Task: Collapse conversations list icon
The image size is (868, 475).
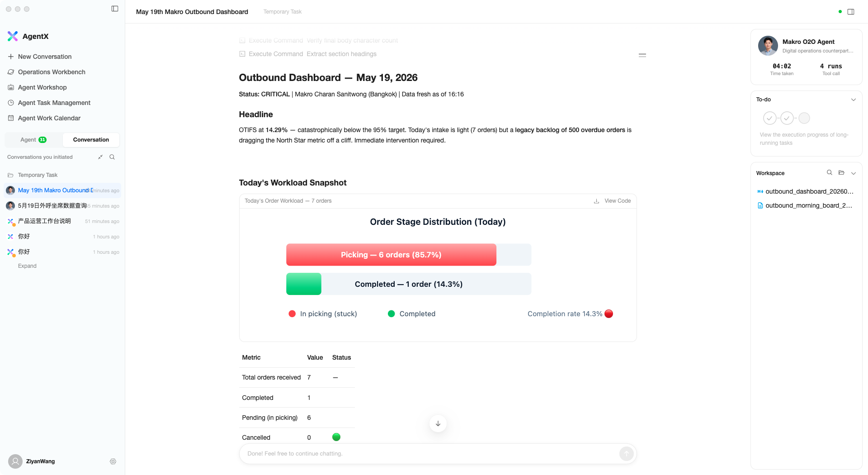Action: (100, 157)
